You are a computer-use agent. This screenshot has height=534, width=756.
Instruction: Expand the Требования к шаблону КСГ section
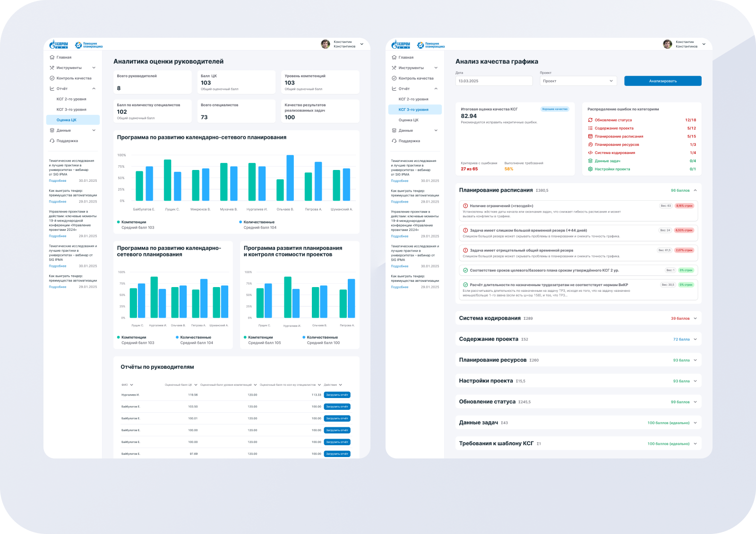[x=695, y=444]
